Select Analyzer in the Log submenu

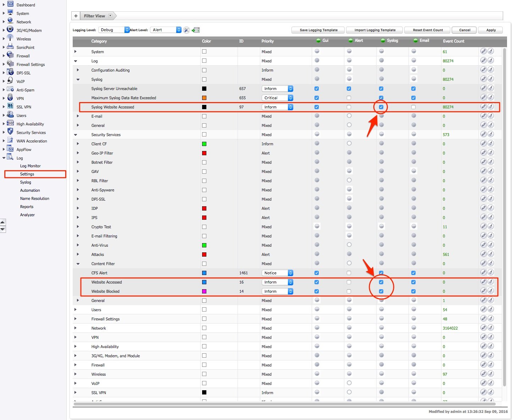pyautogui.click(x=27, y=215)
